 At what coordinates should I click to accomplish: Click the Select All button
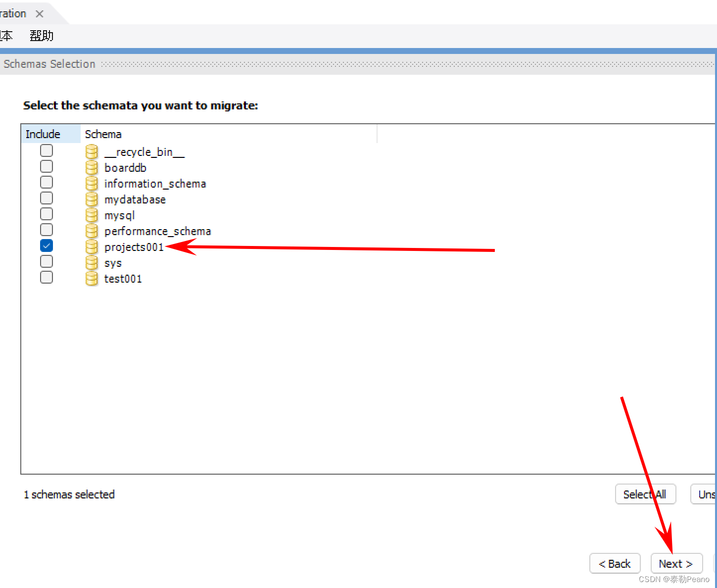[x=645, y=494]
